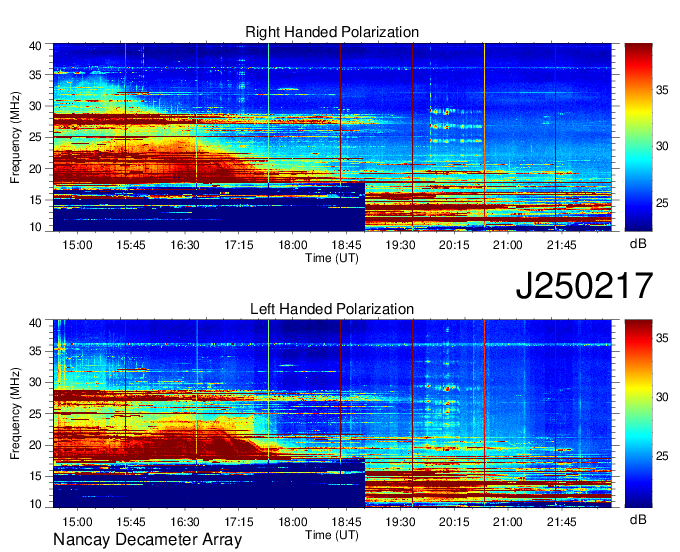Click the 15:45 tick label in the top plot
Image resolution: width=680 pixels, height=552 pixels.
(131, 245)
